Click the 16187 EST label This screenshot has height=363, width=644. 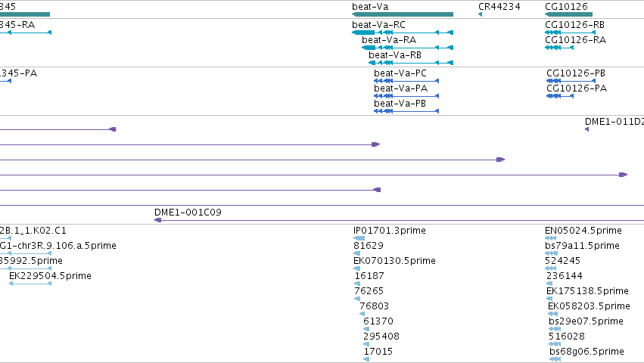(369, 276)
